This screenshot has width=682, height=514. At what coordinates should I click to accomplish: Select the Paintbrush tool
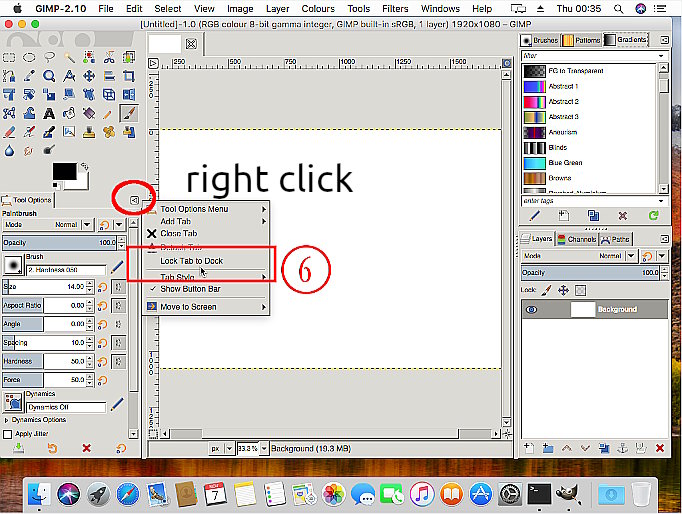click(129, 113)
